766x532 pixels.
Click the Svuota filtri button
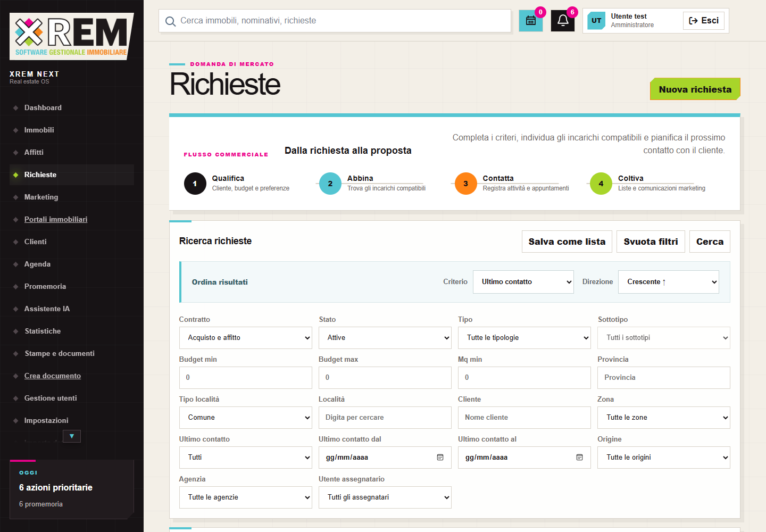coord(651,242)
